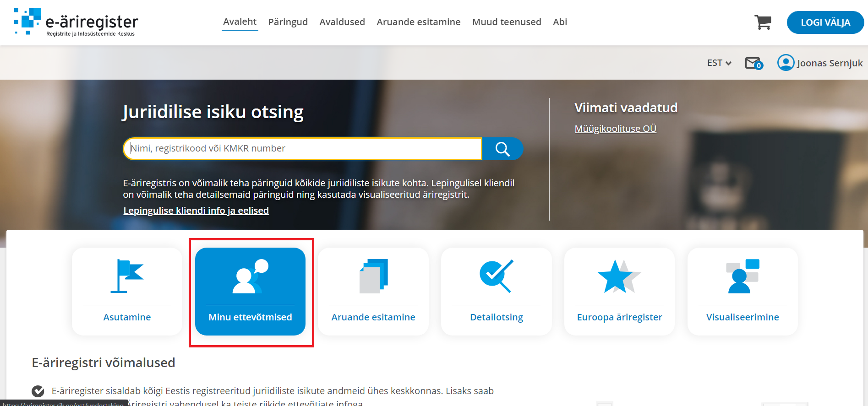This screenshot has width=868, height=406.
Task: Open the Visualiseerimine tile
Action: click(742, 292)
